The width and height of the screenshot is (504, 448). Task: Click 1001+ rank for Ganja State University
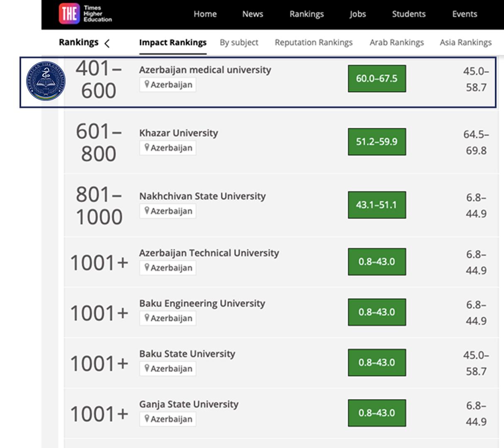[99, 414]
